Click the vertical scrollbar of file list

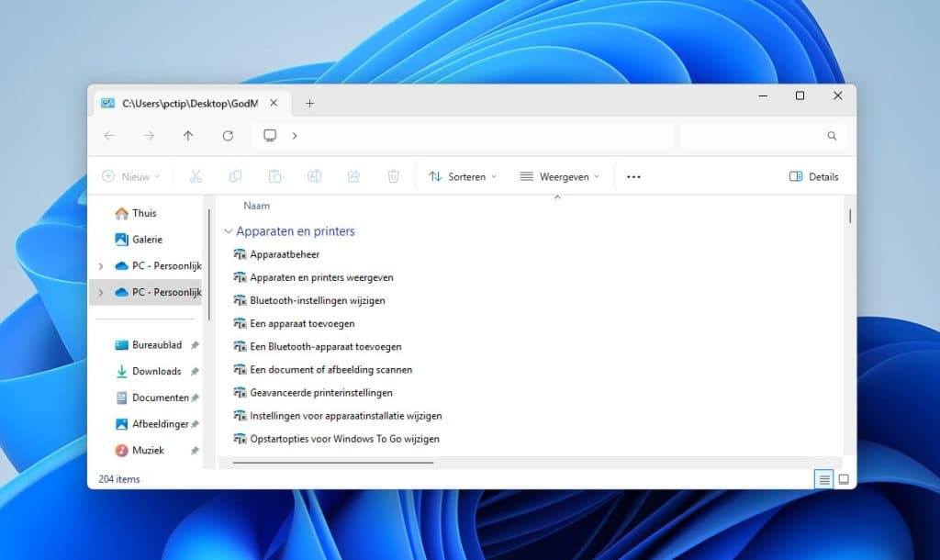[850, 216]
